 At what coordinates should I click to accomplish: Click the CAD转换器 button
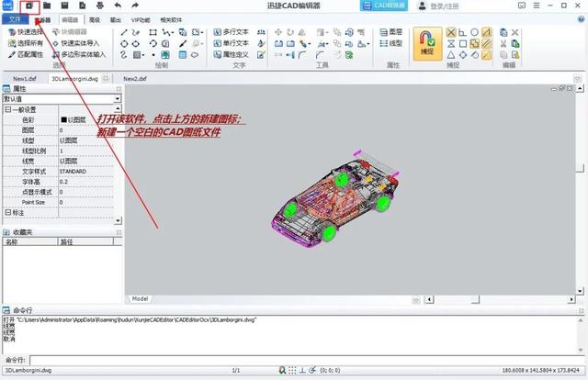coord(384,6)
